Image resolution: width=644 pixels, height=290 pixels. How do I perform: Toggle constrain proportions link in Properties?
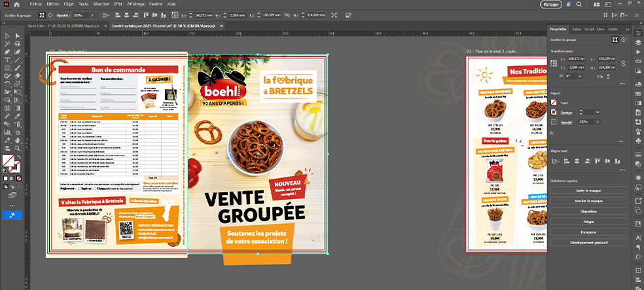(x=624, y=63)
